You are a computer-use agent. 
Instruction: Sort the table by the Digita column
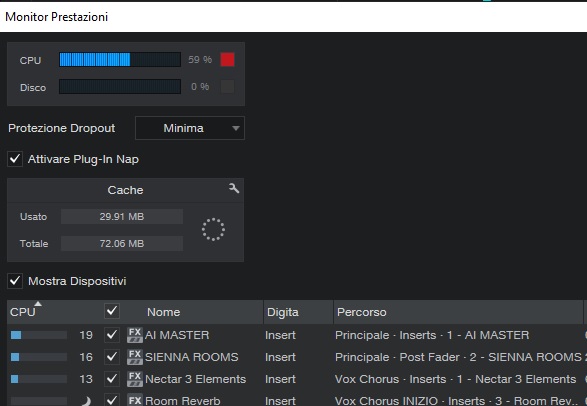[x=298, y=312]
